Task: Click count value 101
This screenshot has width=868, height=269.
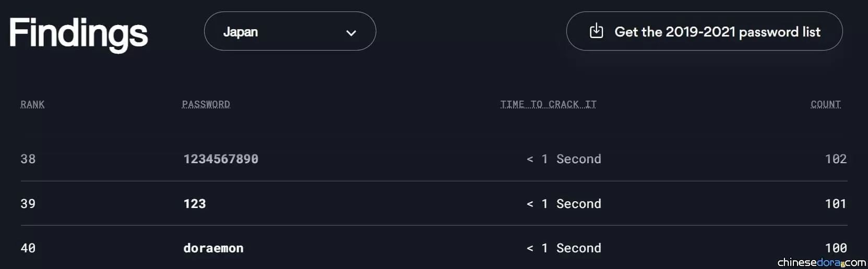Action: 836,204
